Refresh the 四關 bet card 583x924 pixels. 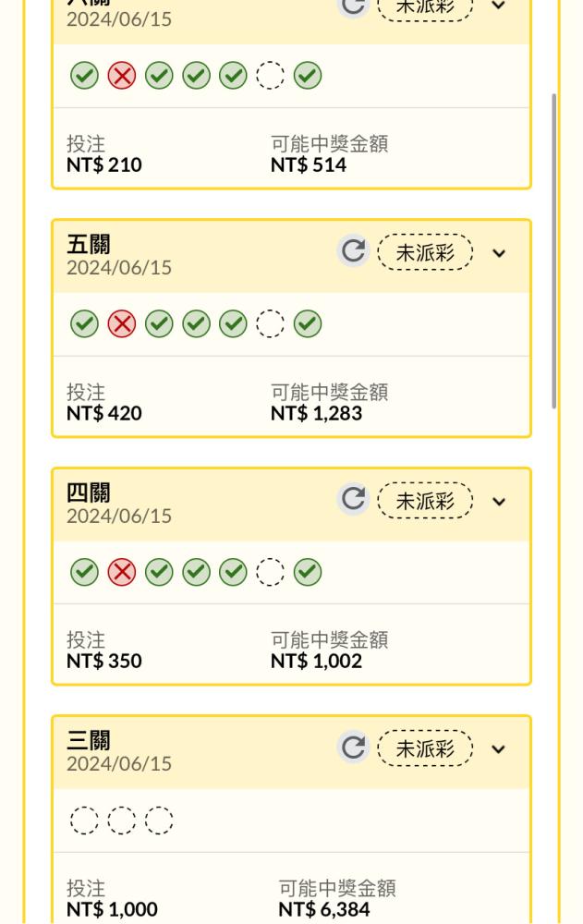point(353,499)
